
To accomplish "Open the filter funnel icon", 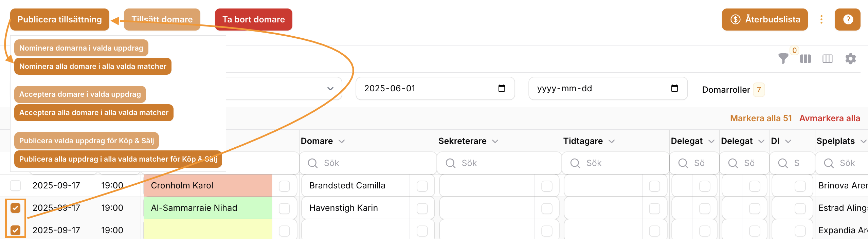I will click(x=783, y=59).
